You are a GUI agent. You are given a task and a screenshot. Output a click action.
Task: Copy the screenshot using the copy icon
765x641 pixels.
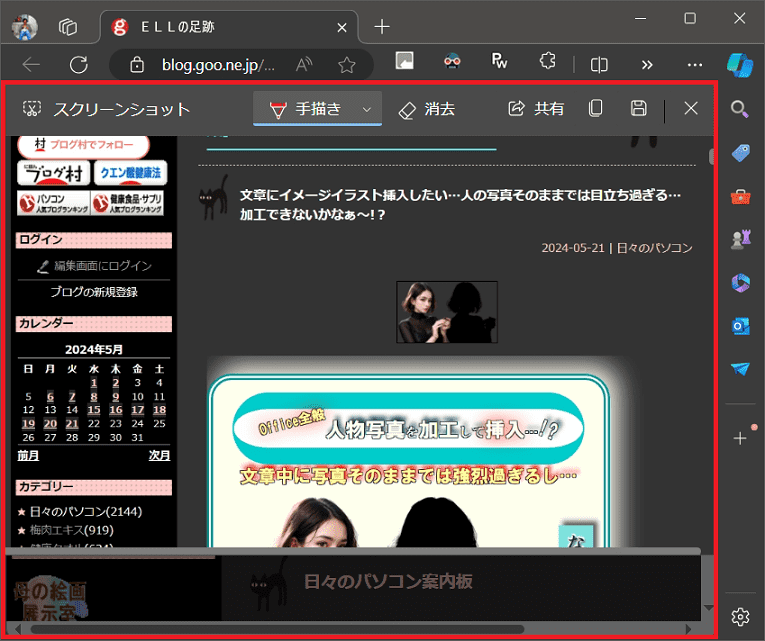pyautogui.click(x=596, y=109)
